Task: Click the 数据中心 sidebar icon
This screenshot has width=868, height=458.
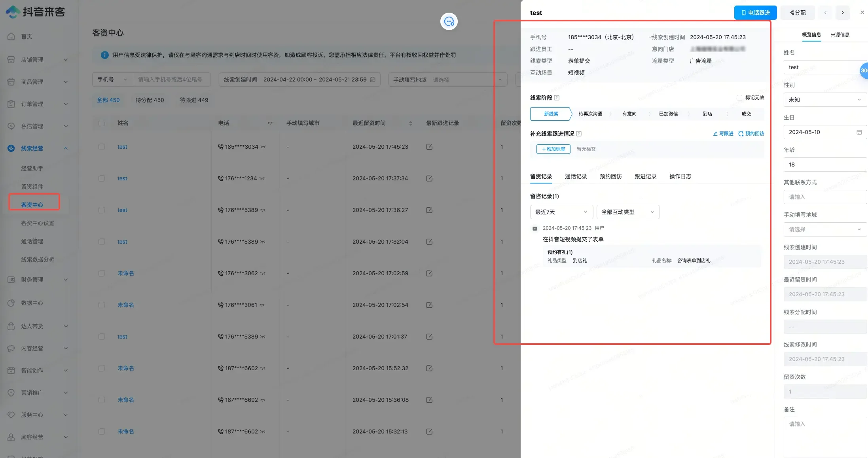Action: point(11,303)
